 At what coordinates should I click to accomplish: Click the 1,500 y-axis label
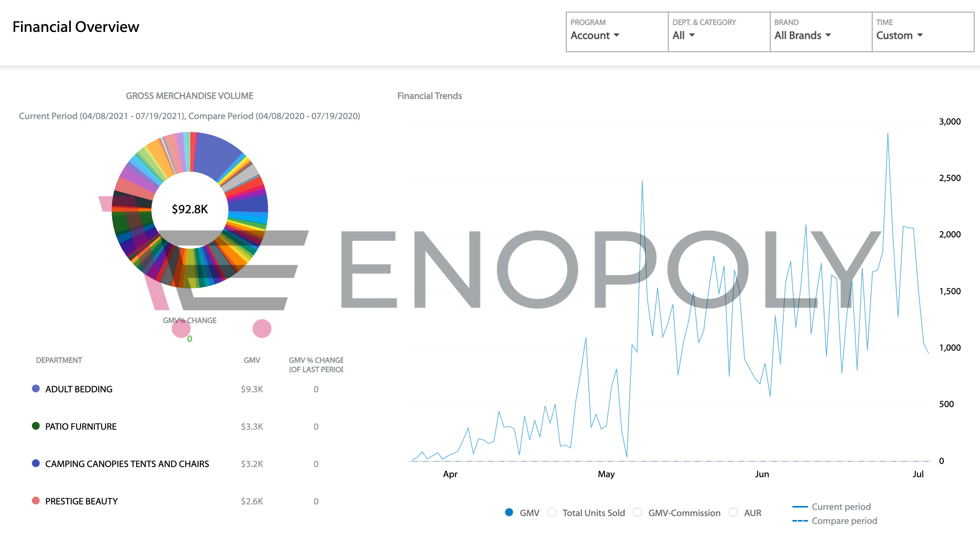click(x=950, y=291)
